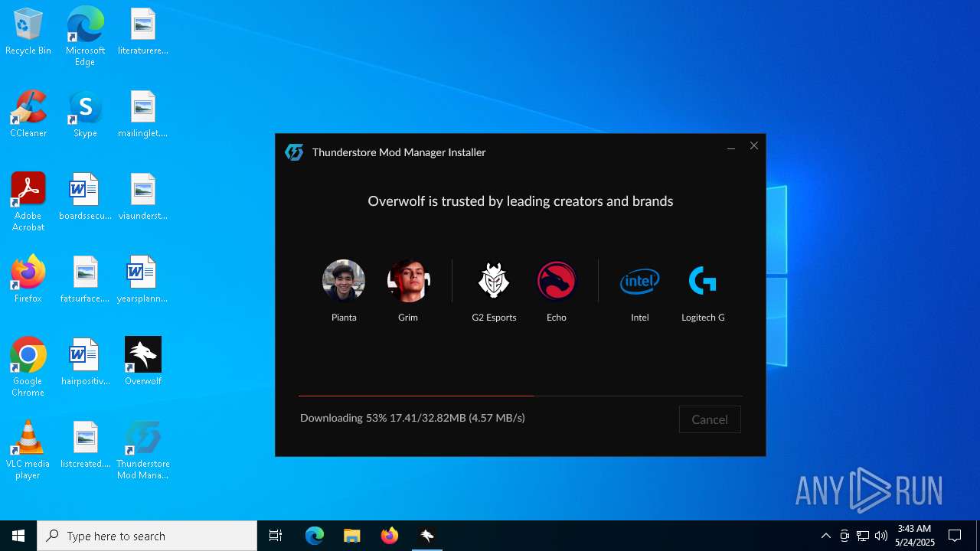Click the Thunderstore logo in installer title bar
Image resolution: width=980 pixels, height=551 pixels.
pos(294,152)
